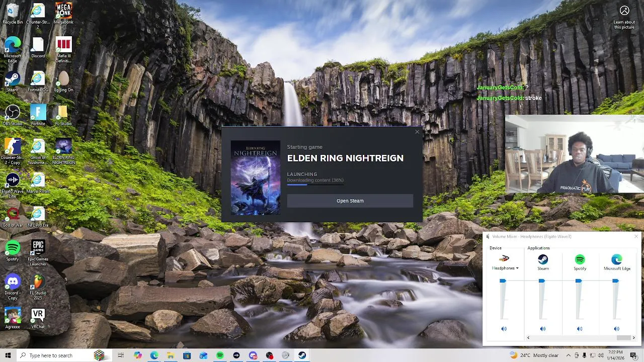Open the weather widget showing 24°C
644x362 pixels.
(534, 355)
